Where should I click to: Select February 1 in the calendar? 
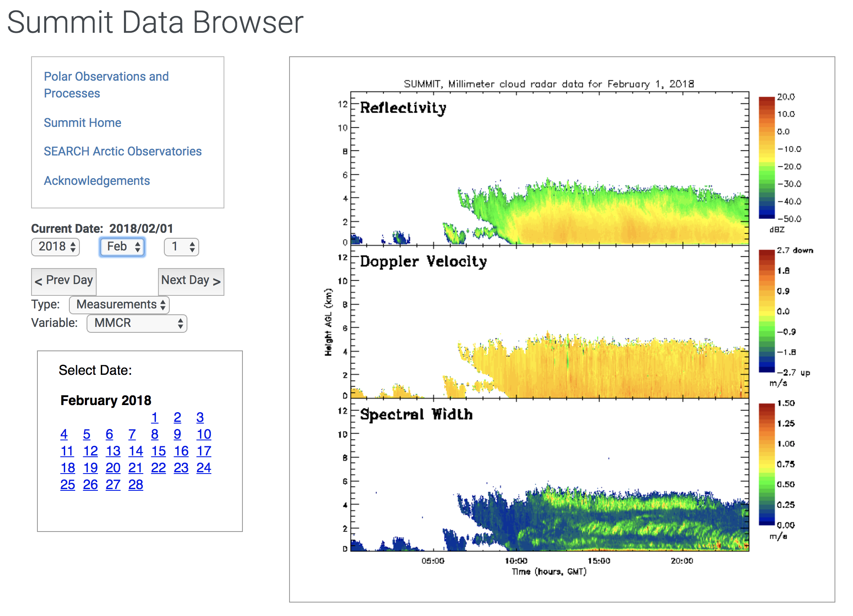tap(155, 417)
